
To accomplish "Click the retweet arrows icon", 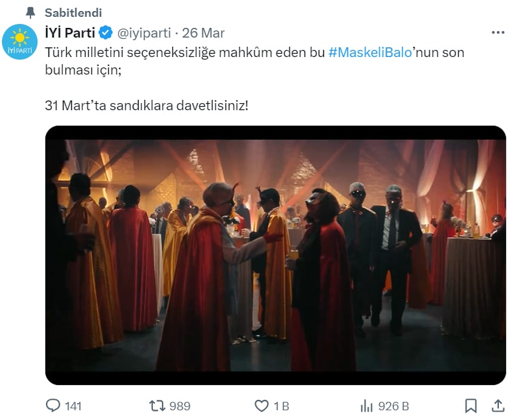I will click(x=157, y=406).
